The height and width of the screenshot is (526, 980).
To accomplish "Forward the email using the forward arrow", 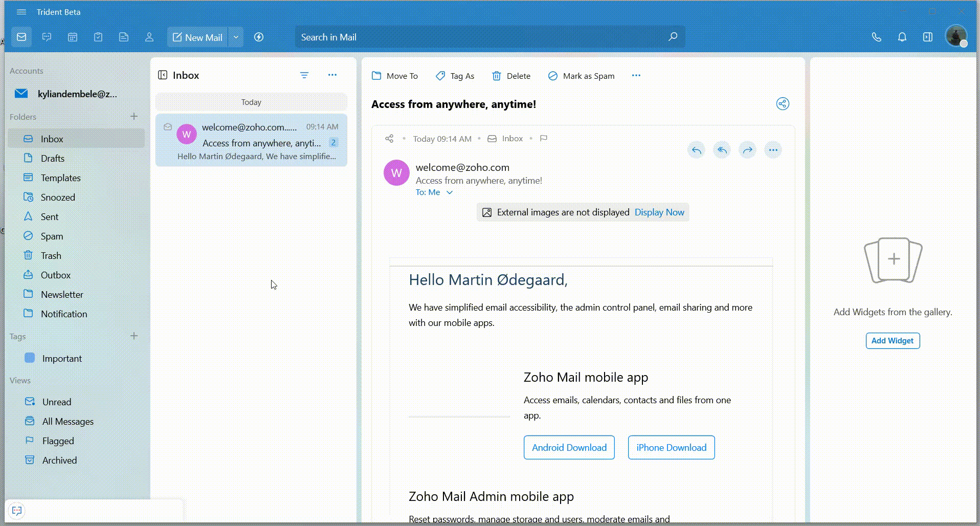I will coord(747,149).
